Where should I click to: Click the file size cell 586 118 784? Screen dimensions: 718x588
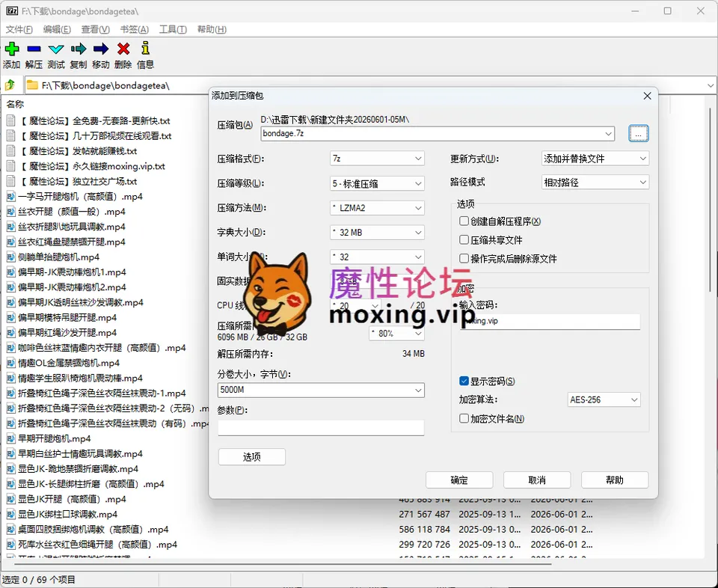[x=425, y=530]
